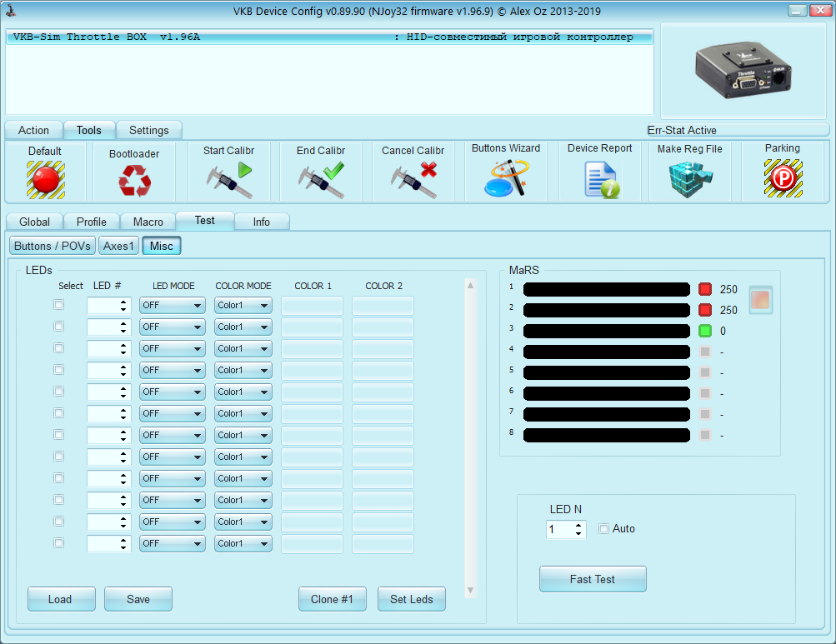
Task: Open the Buttons Wizard
Action: tap(506, 178)
